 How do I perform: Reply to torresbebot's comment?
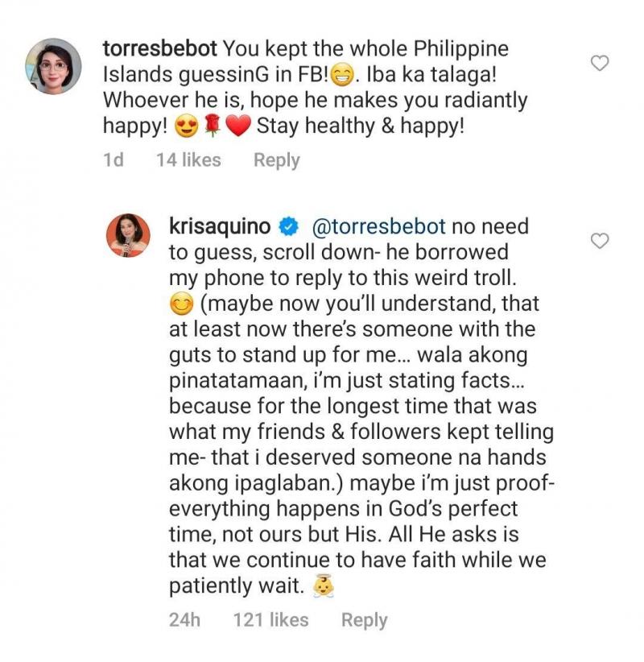click(x=276, y=160)
